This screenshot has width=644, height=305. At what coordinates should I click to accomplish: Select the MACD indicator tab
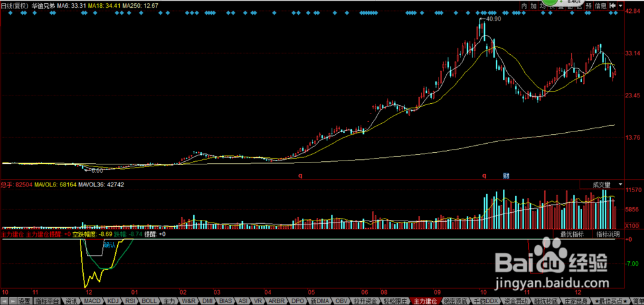pyautogui.click(x=92, y=301)
